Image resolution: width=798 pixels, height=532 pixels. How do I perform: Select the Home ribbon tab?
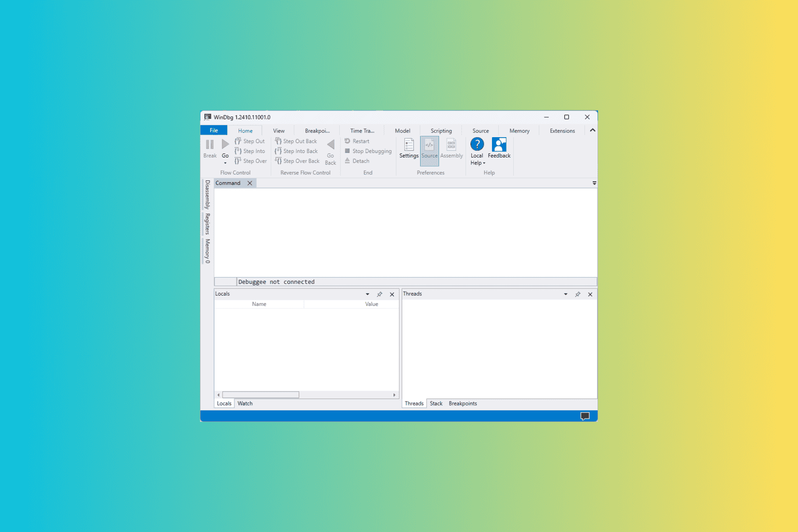click(x=245, y=131)
